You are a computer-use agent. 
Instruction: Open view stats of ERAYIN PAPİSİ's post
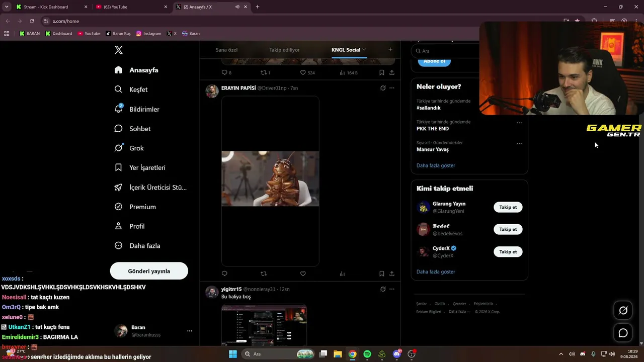pyautogui.click(x=342, y=274)
